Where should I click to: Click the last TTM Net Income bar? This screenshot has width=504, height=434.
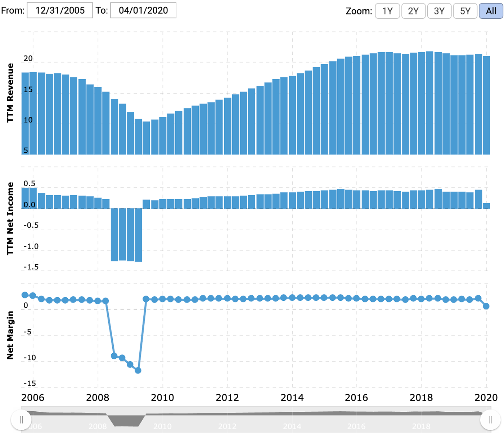pyautogui.click(x=486, y=206)
